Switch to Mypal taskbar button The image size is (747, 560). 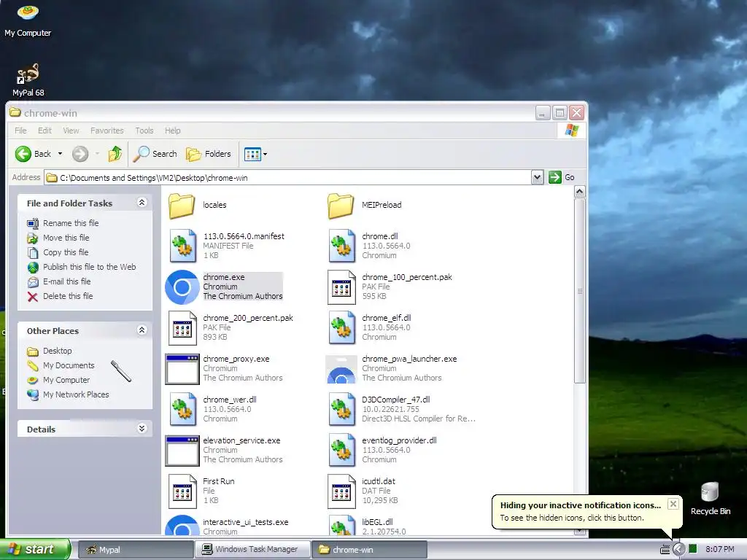pos(135,550)
